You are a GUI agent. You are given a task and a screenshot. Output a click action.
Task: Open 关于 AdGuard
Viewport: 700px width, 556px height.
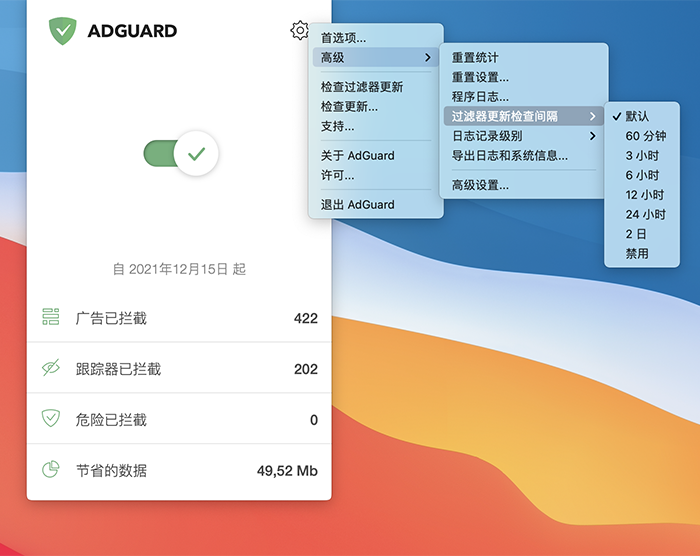(x=376, y=155)
